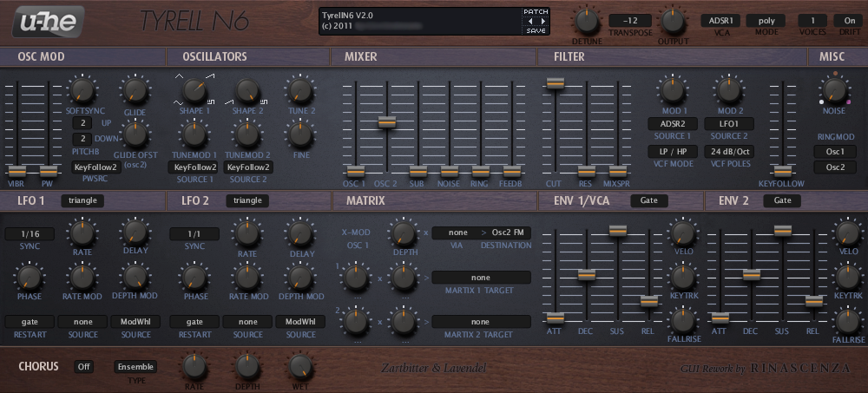Click the Osc2 FM destination selector
The image size is (868, 393).
pyautogui.click(x=508, y=233)
